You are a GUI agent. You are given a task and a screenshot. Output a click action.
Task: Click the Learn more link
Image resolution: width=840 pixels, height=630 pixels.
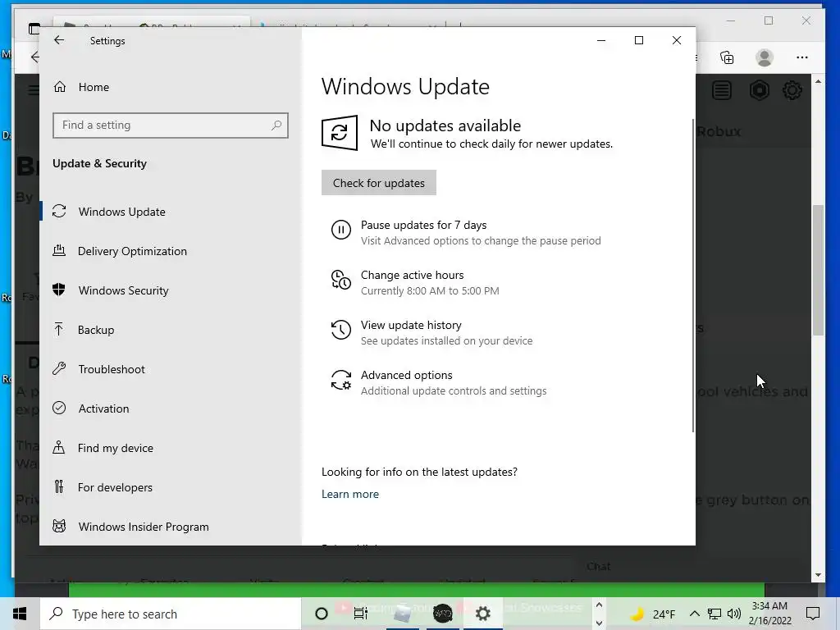tap(349, 494)
